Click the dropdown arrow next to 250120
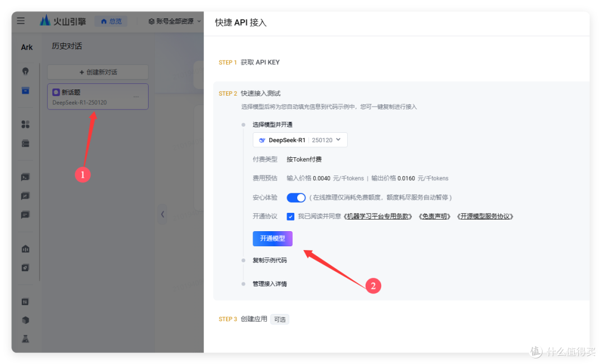Image resolution: width=601 pixels, height=364 pixels. pos(338,139)
